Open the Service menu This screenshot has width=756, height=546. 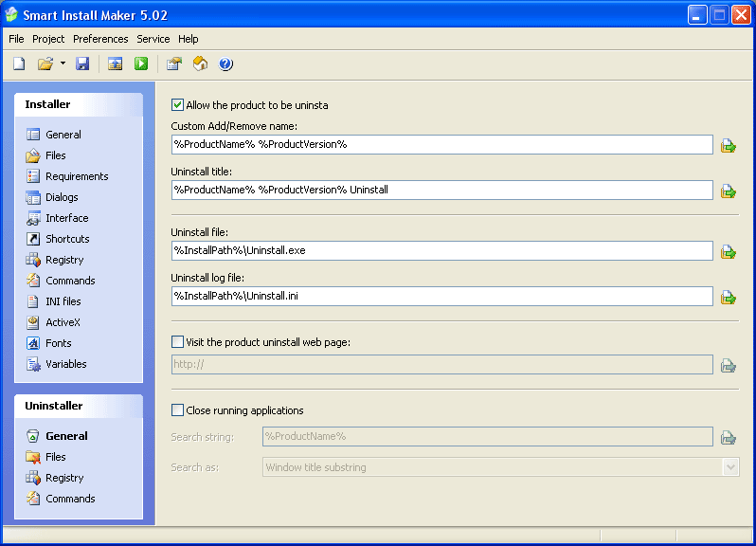(153, 39)
